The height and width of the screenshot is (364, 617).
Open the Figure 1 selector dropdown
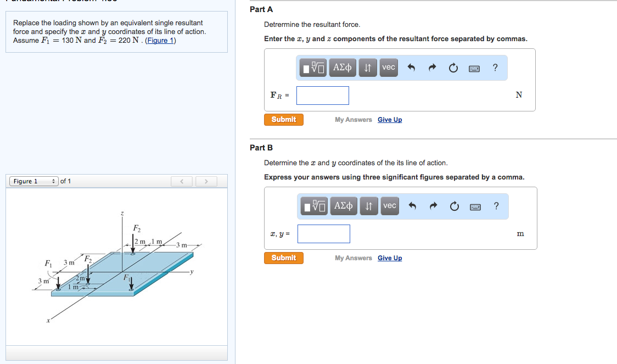coord(34,181)
